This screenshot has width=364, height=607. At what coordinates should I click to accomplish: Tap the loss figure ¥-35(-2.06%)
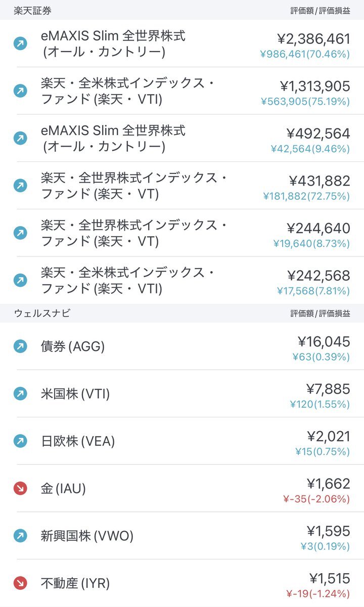pos(316,499)
